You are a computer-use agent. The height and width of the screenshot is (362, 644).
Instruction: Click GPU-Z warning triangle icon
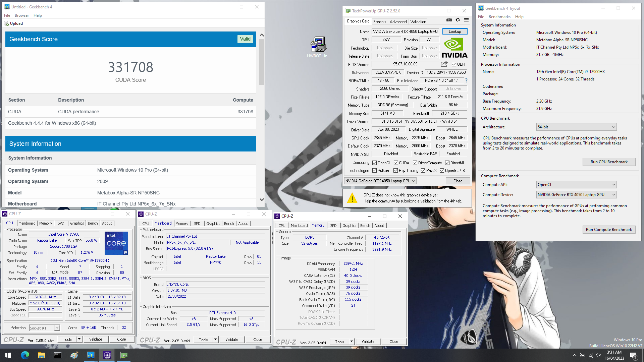click(x=352, y=198)
